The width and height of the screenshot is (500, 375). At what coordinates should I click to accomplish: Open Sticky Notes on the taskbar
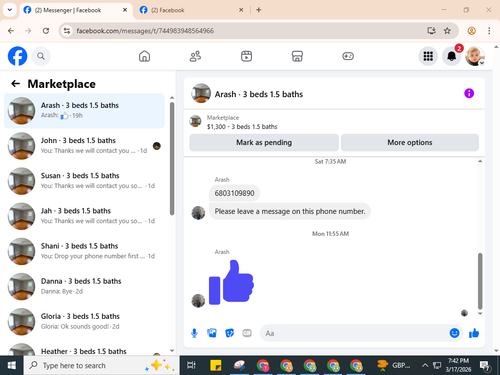216,365
